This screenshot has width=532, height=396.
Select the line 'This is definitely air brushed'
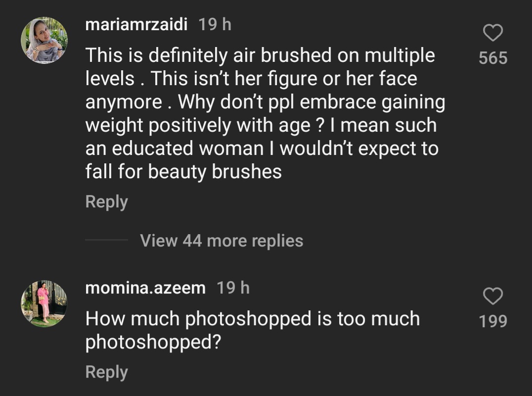tap(260, 55)
